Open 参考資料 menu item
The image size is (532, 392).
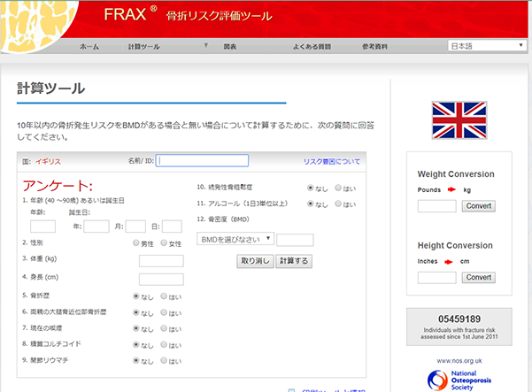[374, 45]
